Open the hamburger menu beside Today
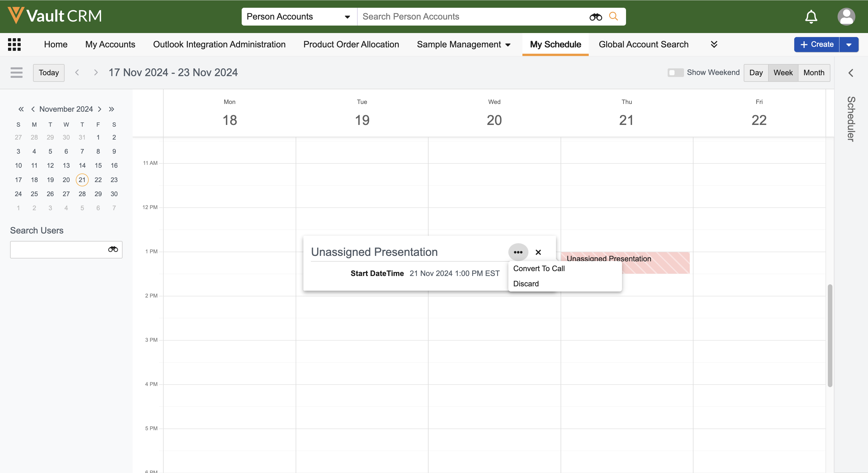This screenshot has width=868, height=473. [17, 72]
